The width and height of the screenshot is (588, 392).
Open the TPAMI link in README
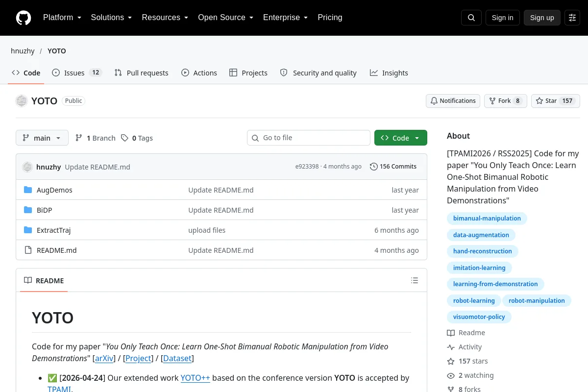pyautogui.click(x=59, y=389)
